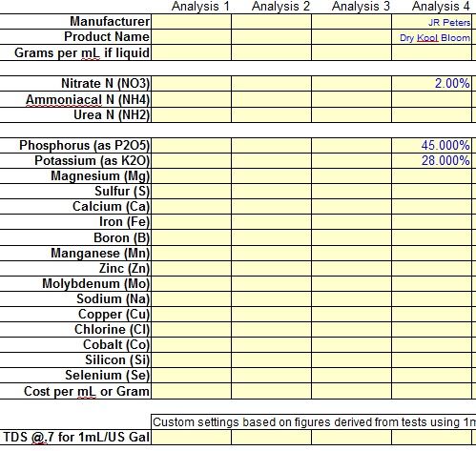476x451 pixels.
Task: Select Grams per mL cell under Analysis 3
Action: (352, 52)
